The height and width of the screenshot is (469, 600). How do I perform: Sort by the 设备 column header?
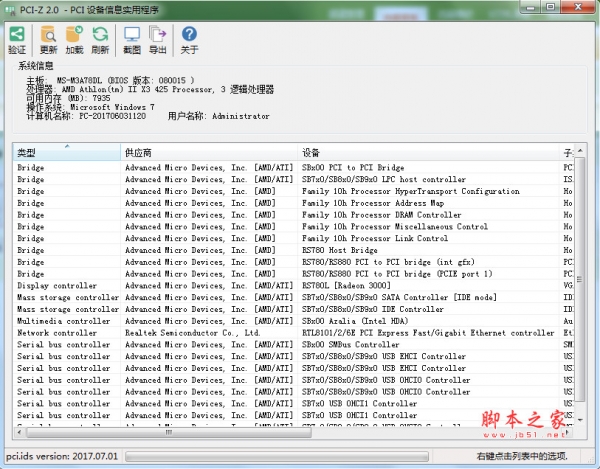428,153
